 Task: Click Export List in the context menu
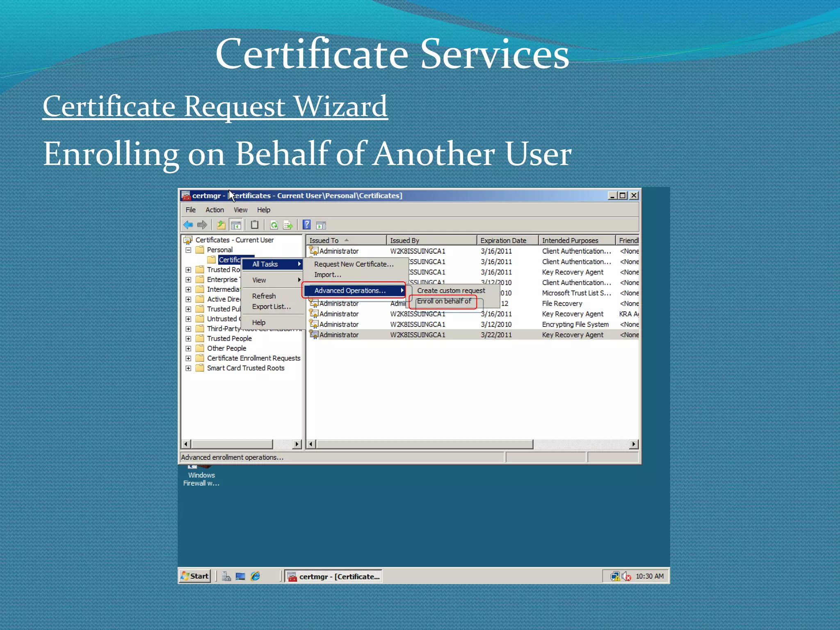[x=272, y=306]
